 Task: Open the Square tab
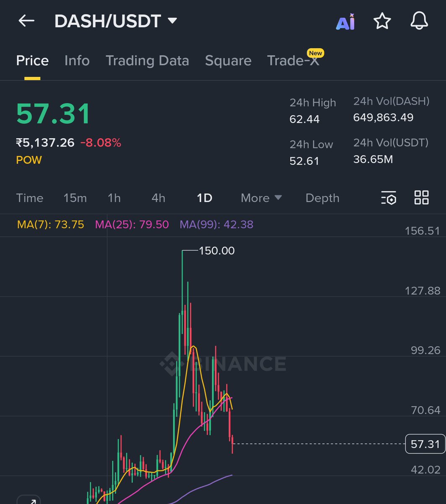click(228, 60)
